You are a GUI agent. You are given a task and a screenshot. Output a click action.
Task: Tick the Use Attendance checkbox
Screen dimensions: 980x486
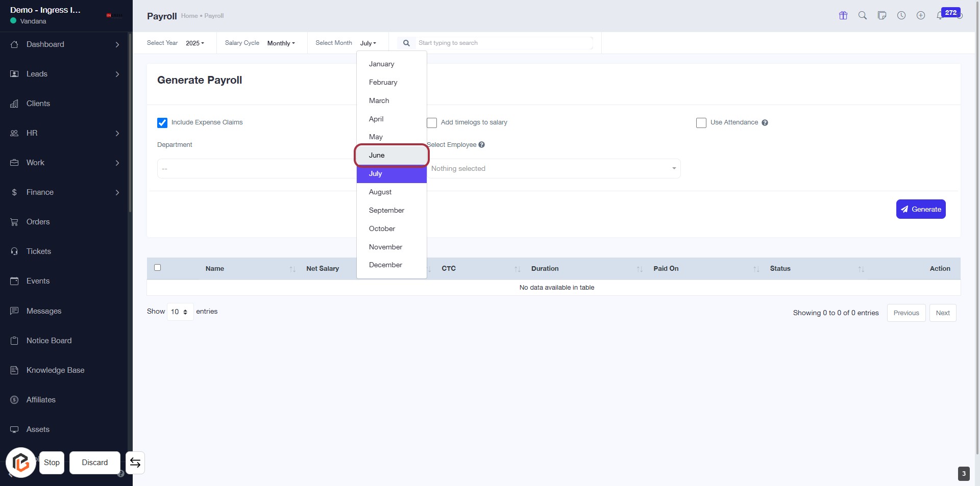pos(701,123)
